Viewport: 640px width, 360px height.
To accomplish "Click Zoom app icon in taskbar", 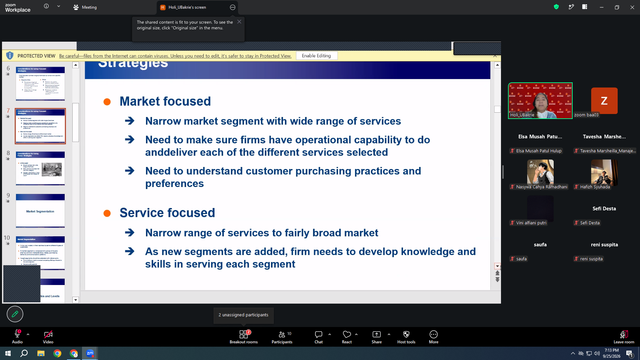I will tap(90, 353).
